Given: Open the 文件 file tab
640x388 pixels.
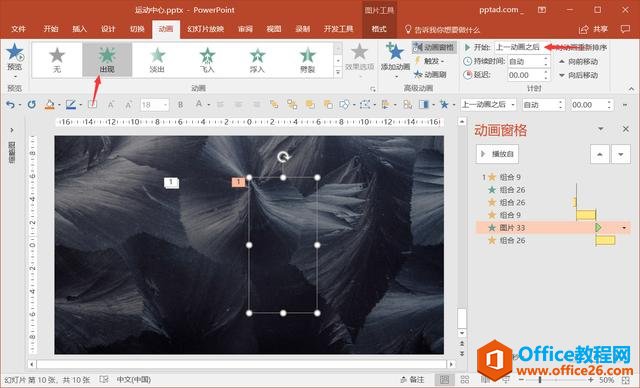Looking at the screenshot, I should click(x=18, y=29).
